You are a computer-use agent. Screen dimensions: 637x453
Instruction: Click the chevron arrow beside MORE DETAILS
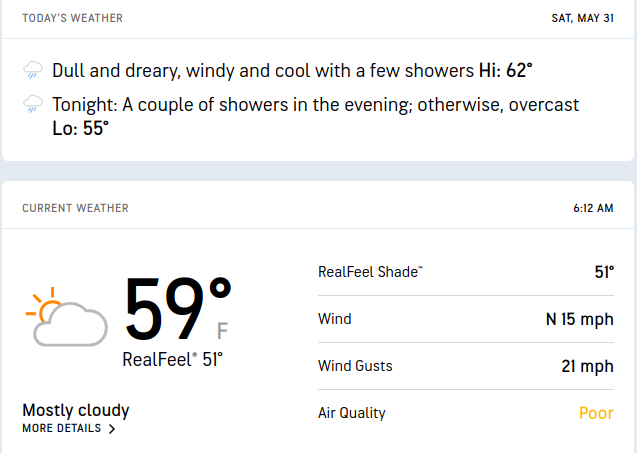coord(111,429)
